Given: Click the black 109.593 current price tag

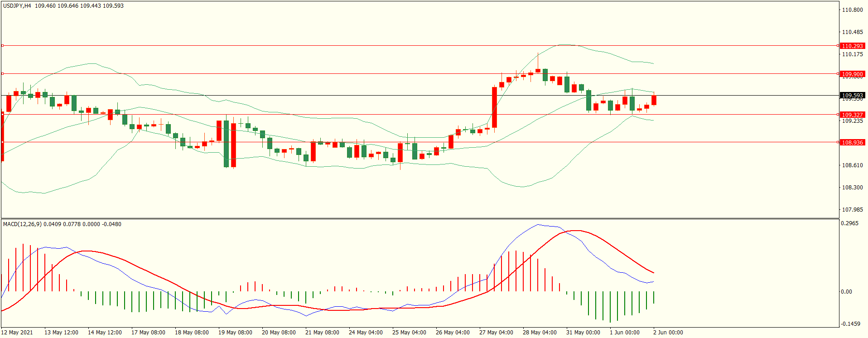Looking at the screenshot, I should pyautogui.click(x=852, y=96).
